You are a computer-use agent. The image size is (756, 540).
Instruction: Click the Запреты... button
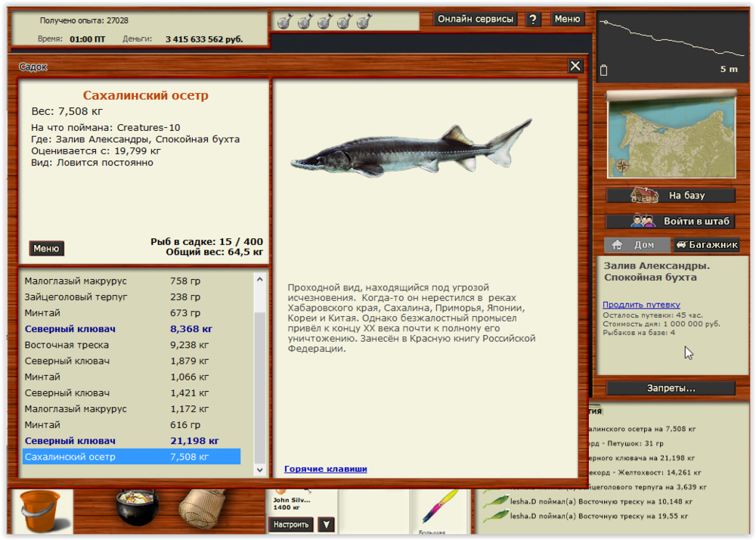click(670, 388)
